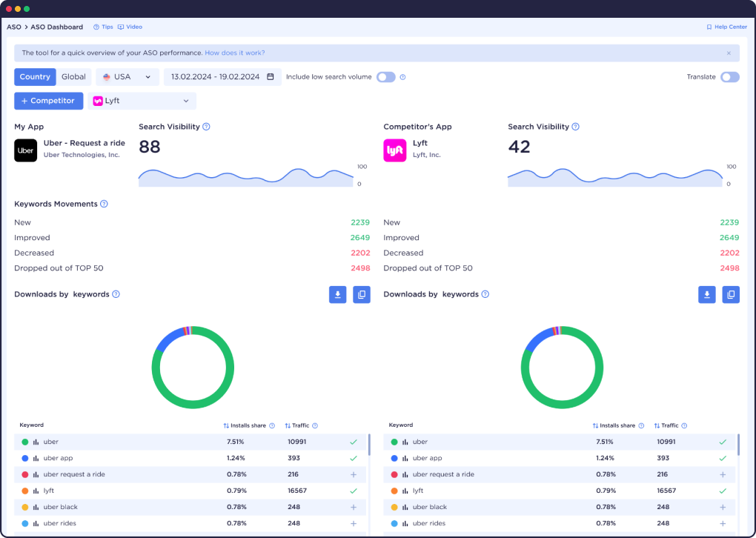Show Traffic help in Competitor table
The width and height of the screenshot is (756, 538).
684,425
